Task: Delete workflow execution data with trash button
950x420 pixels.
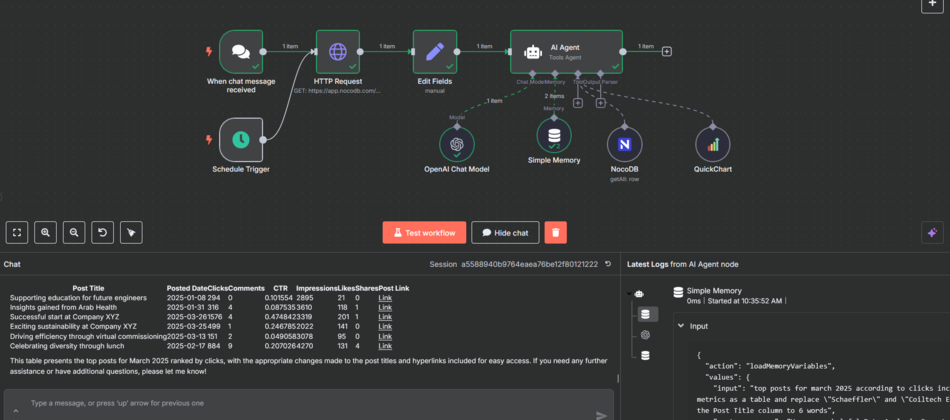Action: pos(555,232)
